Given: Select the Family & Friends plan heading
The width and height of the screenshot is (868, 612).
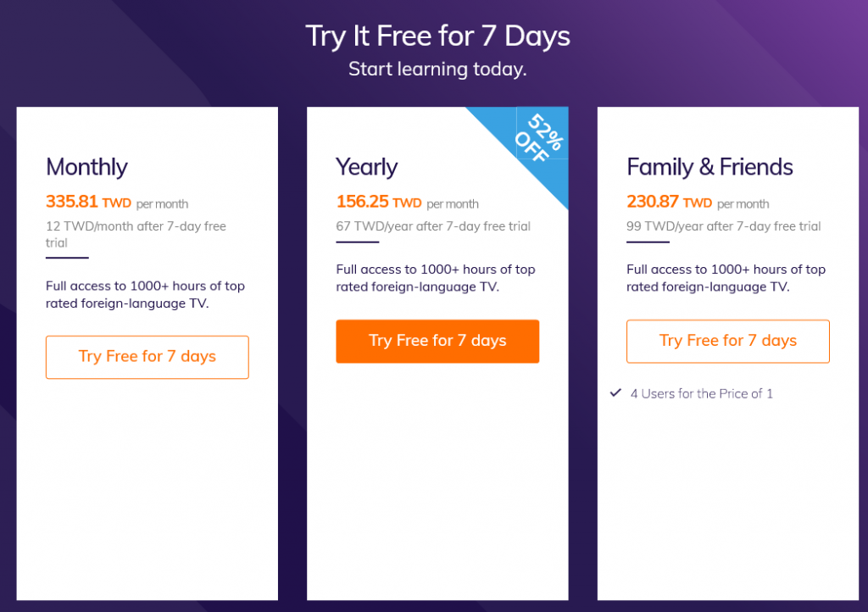Looking at the screenshot, I should (x=709, y=167).
